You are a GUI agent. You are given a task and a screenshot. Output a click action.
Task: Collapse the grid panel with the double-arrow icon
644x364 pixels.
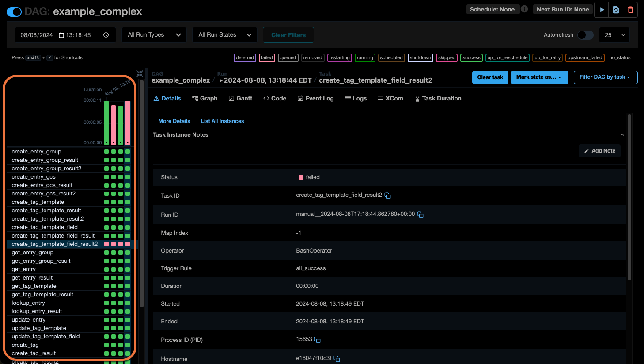click(140, 73)
